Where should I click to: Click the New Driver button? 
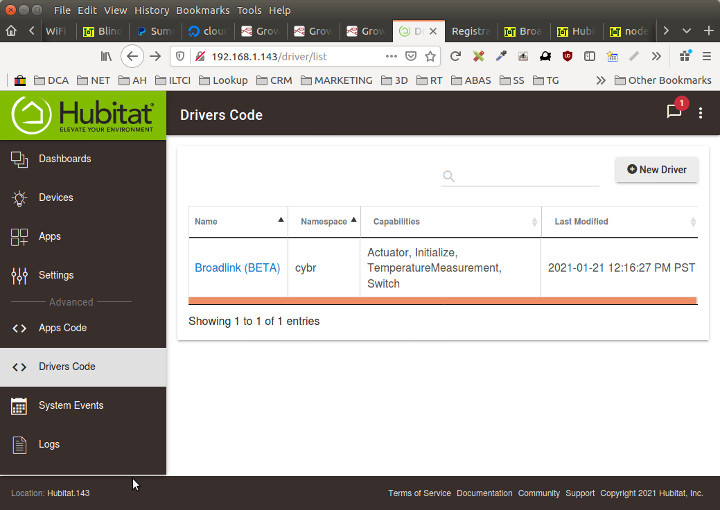pos(657,169)
